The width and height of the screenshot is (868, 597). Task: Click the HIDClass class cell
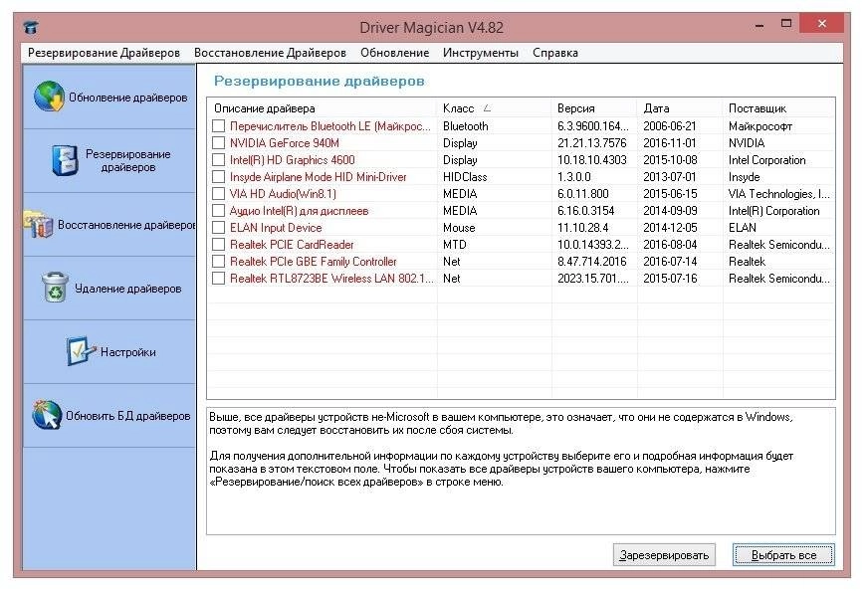[465, 177]
